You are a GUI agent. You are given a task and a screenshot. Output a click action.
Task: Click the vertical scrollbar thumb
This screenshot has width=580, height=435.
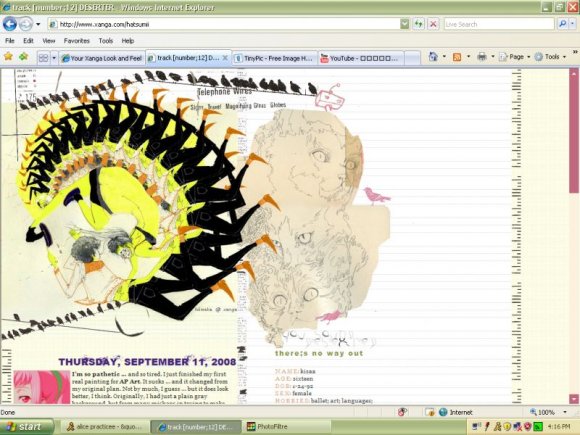[574, 135]
